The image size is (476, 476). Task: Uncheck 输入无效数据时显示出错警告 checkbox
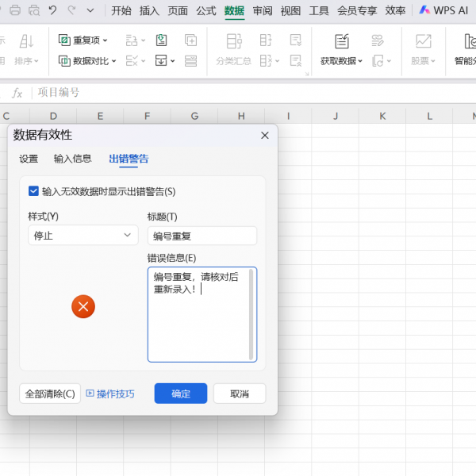[x=33, y=191]
